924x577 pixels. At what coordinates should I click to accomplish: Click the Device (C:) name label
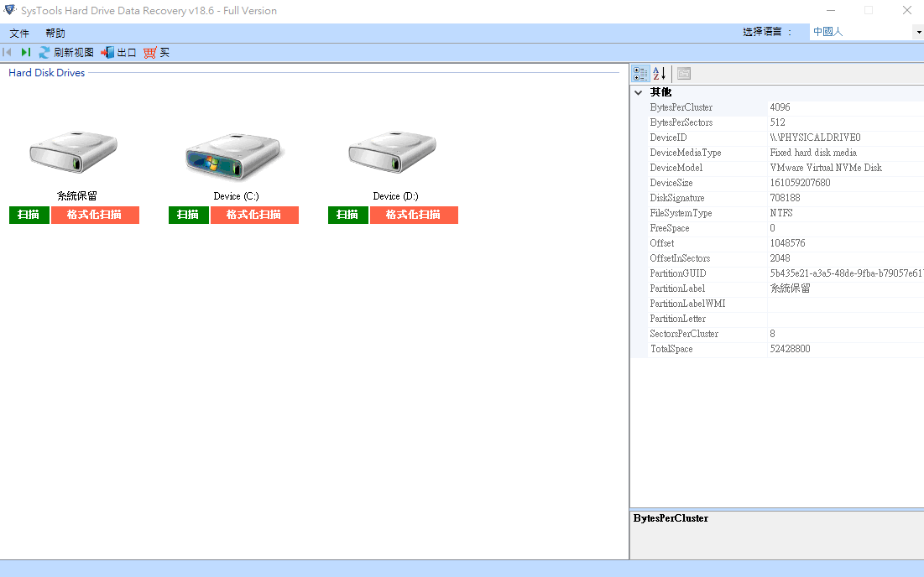[237, 196]
